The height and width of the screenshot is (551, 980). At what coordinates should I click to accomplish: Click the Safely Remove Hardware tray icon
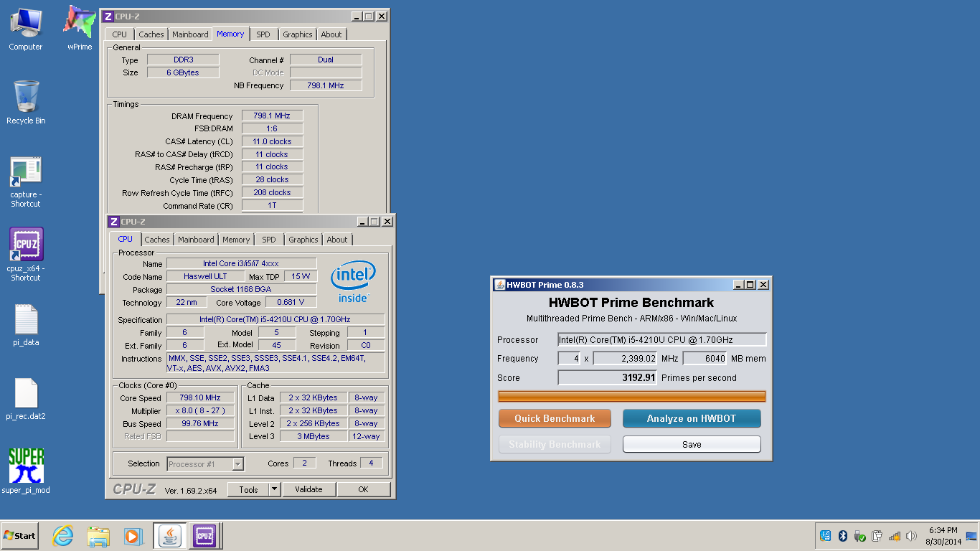click(x=860, y=536)
